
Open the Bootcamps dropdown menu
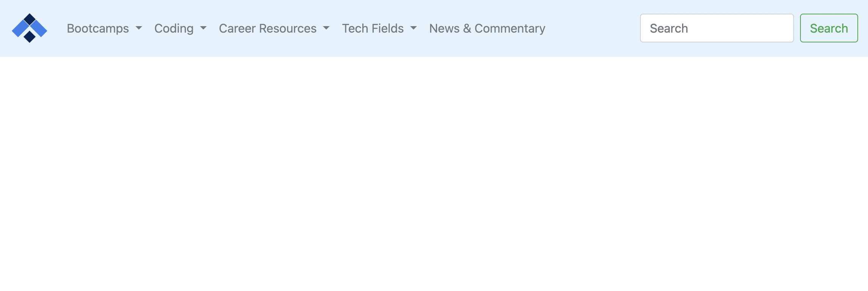tap(104, 28)
